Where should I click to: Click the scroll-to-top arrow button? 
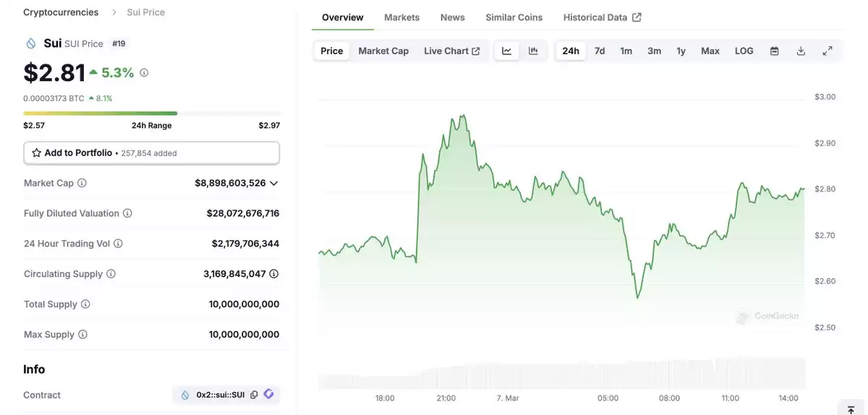click(851, 408)
